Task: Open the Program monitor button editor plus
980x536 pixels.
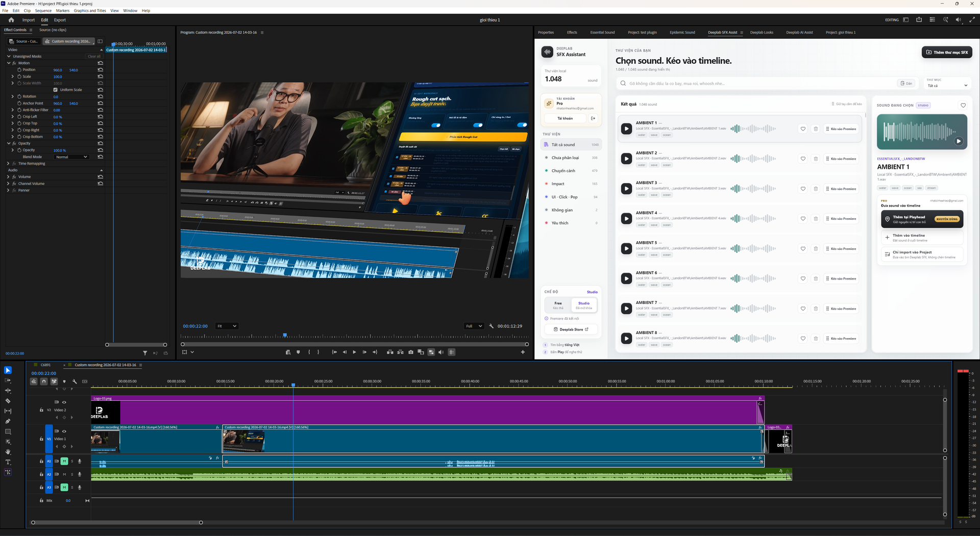Action: (x=523, y=352)
